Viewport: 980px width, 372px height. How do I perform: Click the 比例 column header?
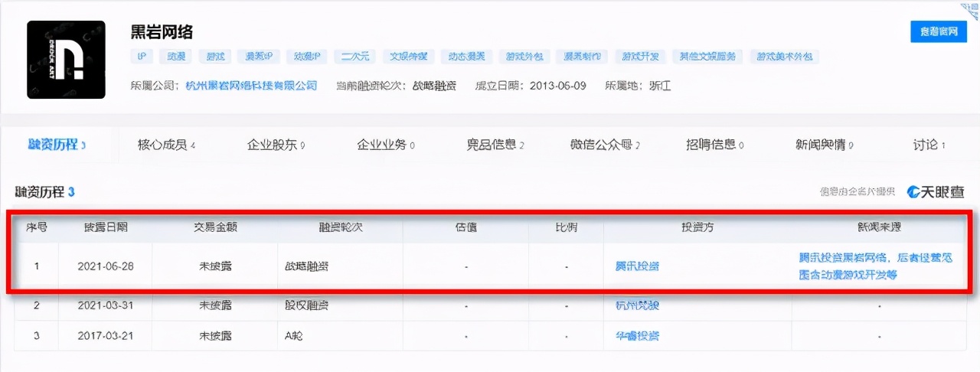coord(567,227)
